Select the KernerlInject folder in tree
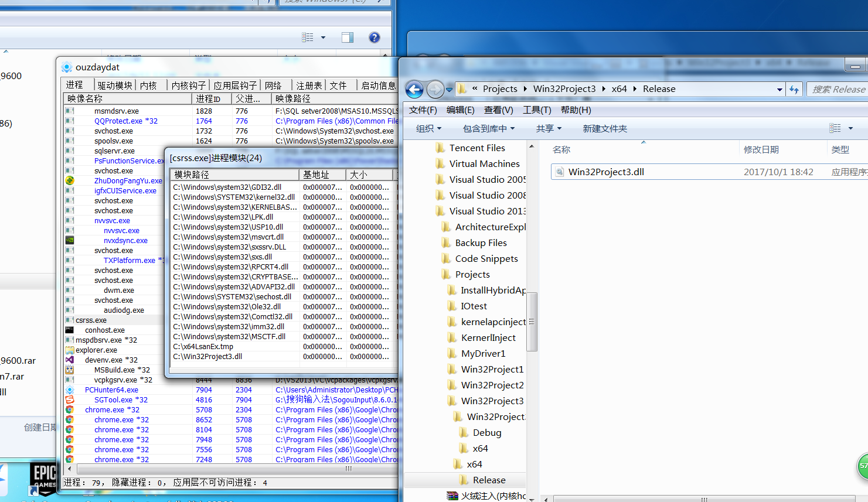This screenshot has width=868, height=502. click(488, 338)
